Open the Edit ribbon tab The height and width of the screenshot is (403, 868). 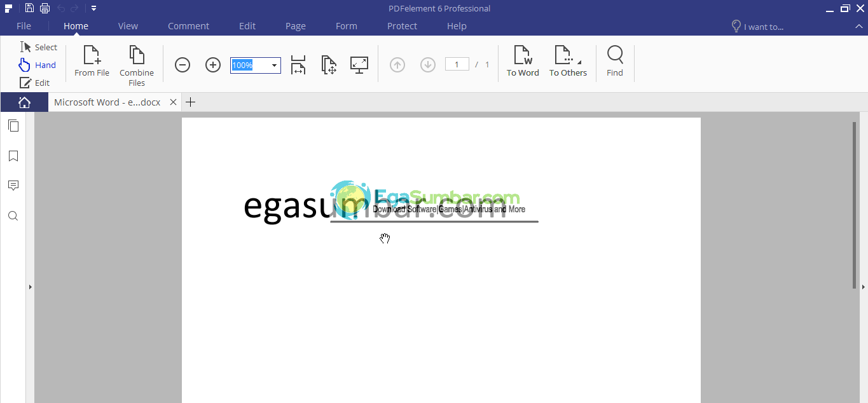(247, 26)
